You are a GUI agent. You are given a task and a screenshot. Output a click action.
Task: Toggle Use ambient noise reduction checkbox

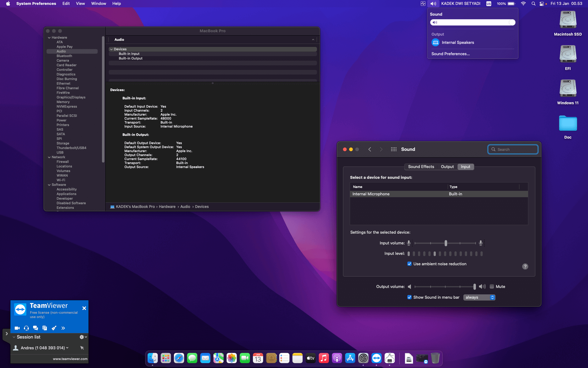pyautogui.click(x=409, y=264)
